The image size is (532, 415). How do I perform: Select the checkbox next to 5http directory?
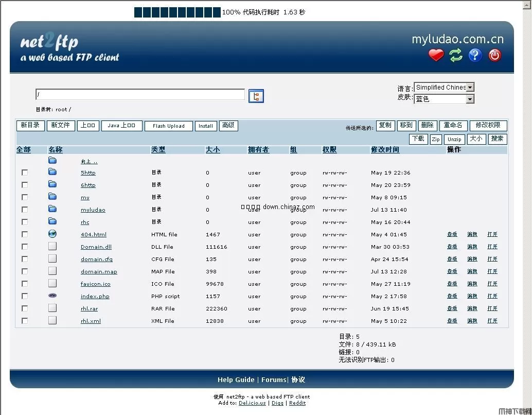(24, 172)
